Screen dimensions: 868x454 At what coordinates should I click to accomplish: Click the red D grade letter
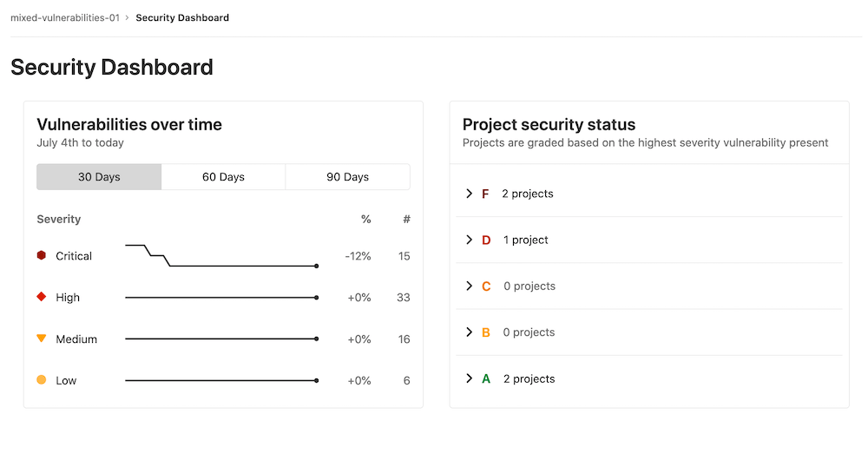click(x=486, y=240)
